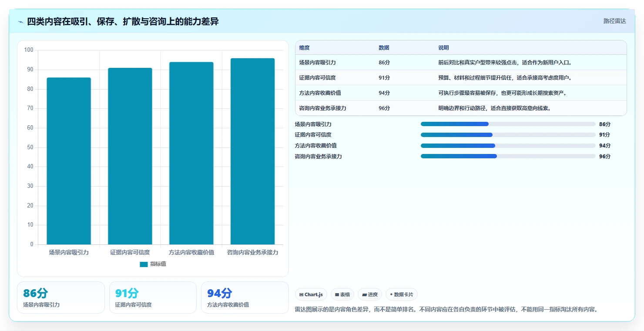The image size is (644, 331).
Task: Open the 91分 证据内容可信度 data card
Action: [153, 298]
